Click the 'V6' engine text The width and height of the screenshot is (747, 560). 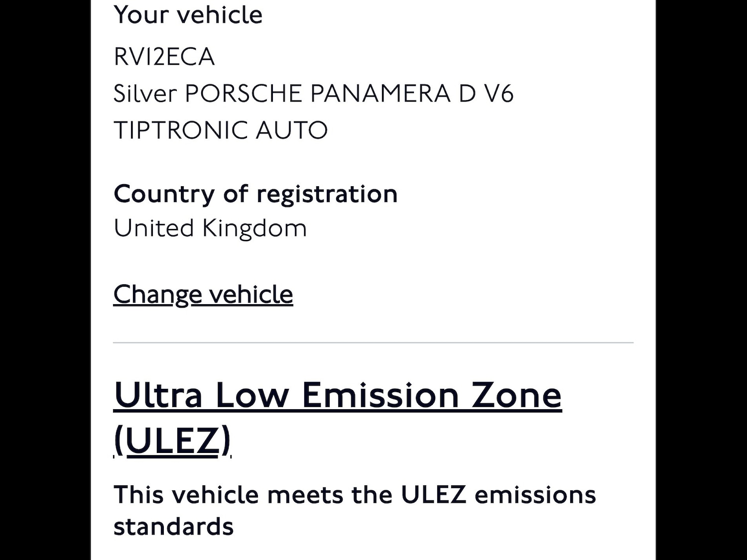coord(498,94)
